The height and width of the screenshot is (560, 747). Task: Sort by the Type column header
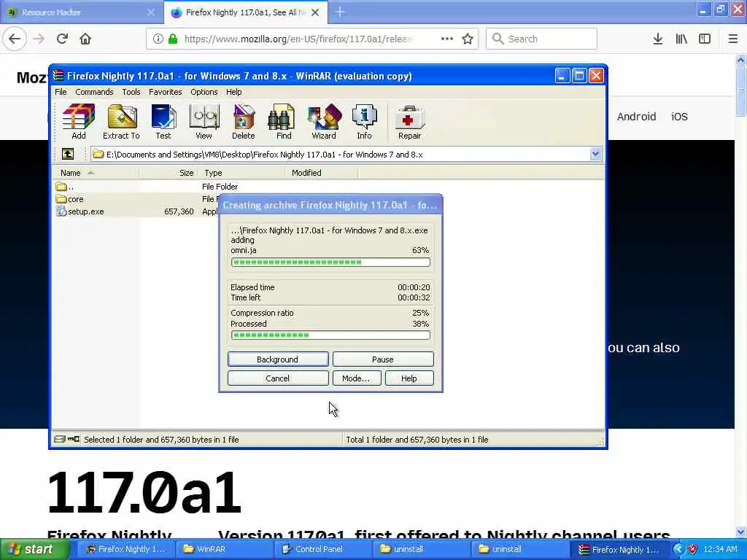click(242, 173)
